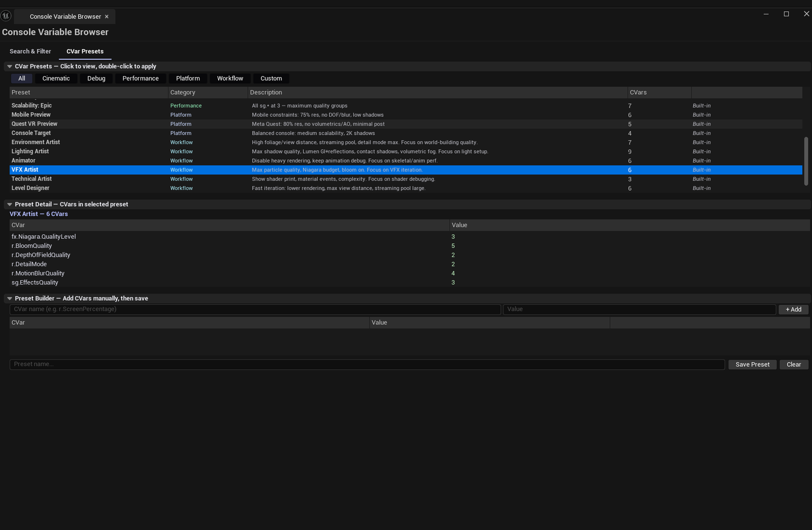
Task: Maximize the window
Action: (x=786, y=14)
